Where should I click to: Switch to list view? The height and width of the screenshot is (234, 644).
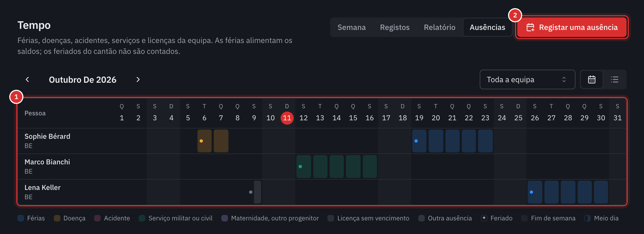click(x=615, y=79)
